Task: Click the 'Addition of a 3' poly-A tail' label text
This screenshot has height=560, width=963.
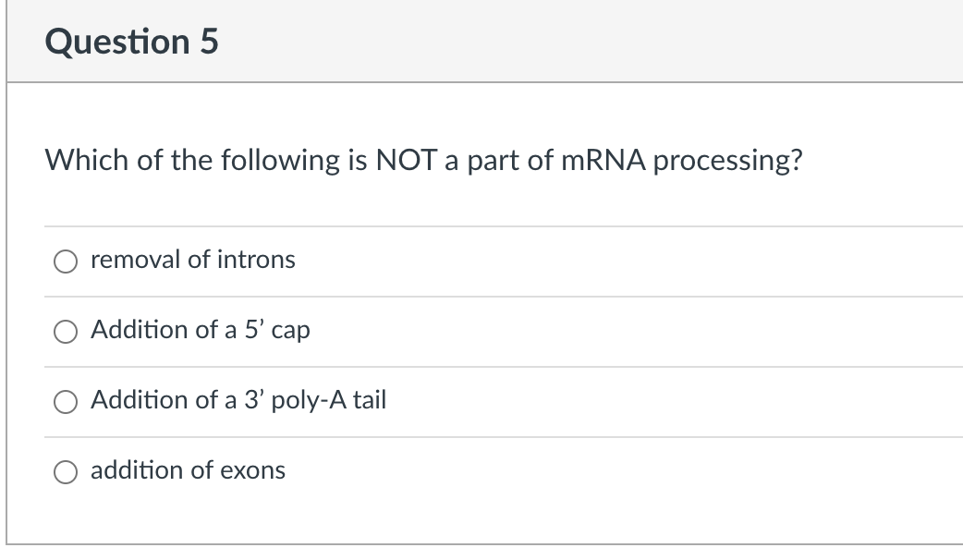Action: click(x=238, y=400)
